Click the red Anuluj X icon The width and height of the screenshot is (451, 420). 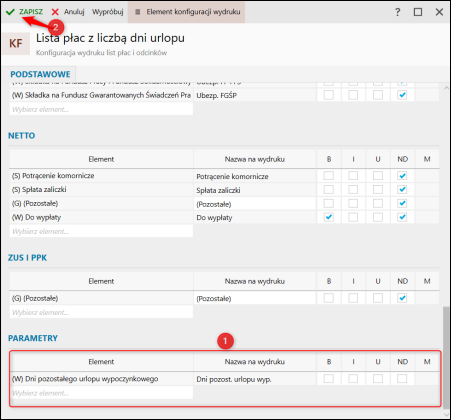(x=55, y=12)
